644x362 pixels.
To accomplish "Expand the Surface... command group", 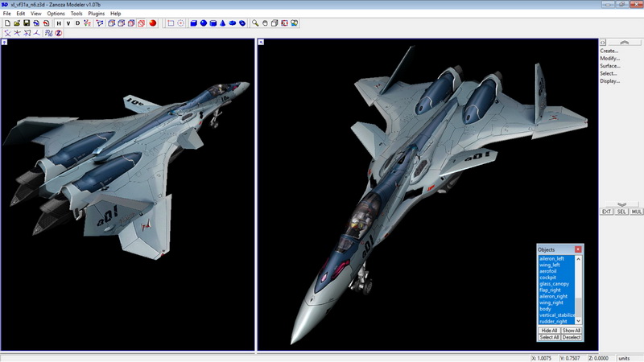I will [x=610, y=66].
